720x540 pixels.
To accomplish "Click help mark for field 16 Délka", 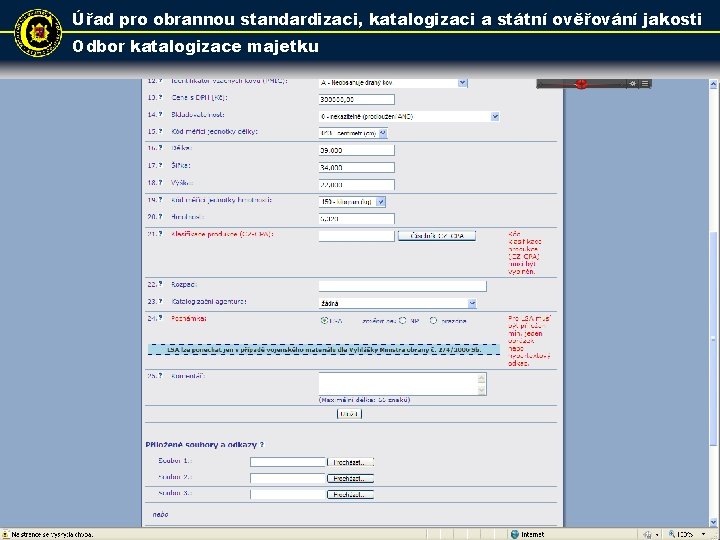I will point(161,148).
